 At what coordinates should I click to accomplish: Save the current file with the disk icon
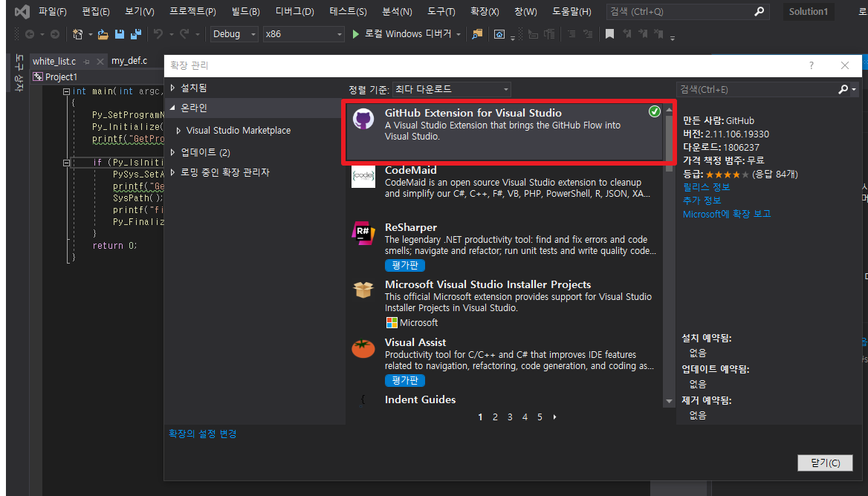pyautogui.click(x=119, y=34)
